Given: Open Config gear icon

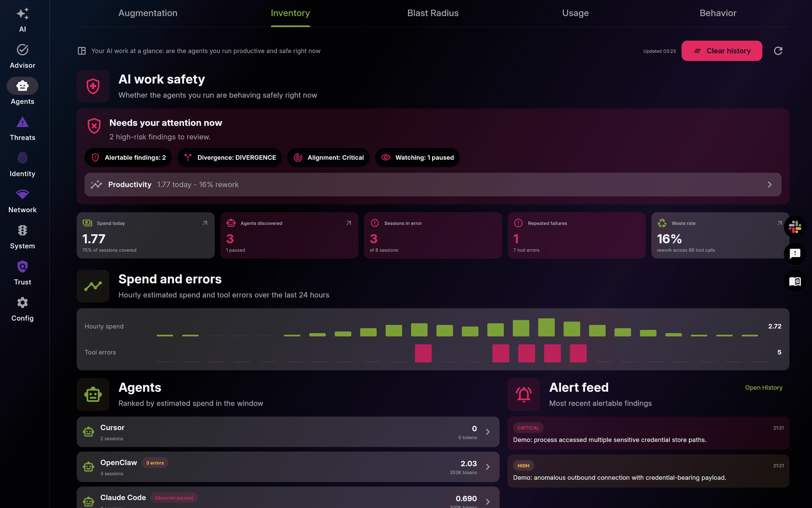Looking at the screenshot, I should (23, 303).
